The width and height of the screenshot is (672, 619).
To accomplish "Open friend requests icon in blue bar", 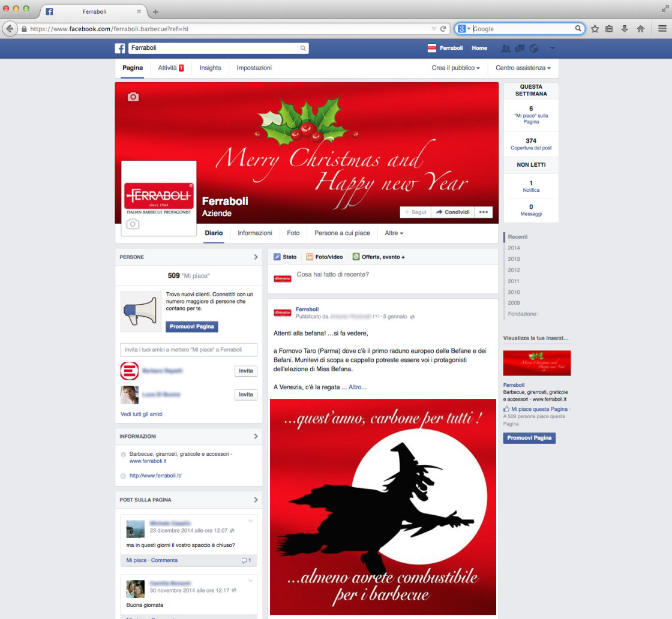I will [x=506, y=49].
